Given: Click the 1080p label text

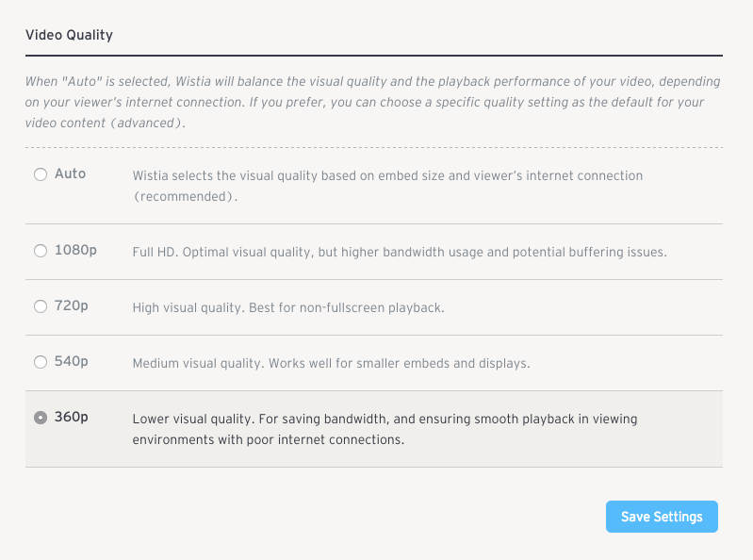Looking at the screenshot, I should 75,250.
